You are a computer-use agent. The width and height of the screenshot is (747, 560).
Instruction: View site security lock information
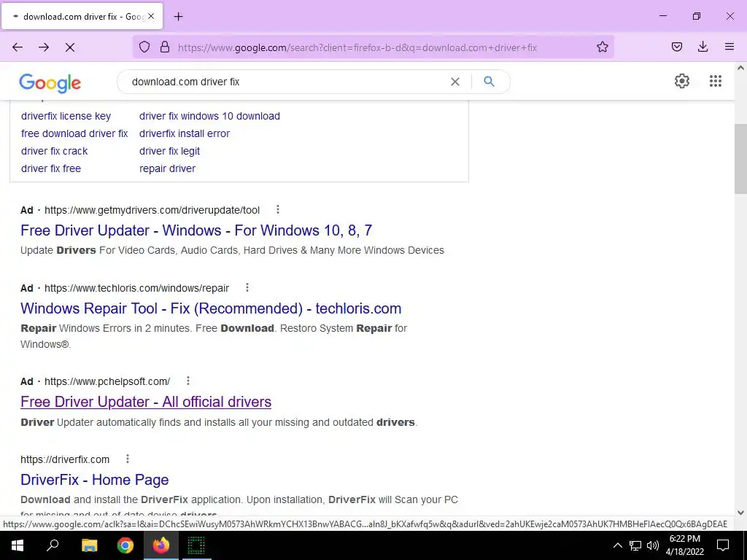165,47
